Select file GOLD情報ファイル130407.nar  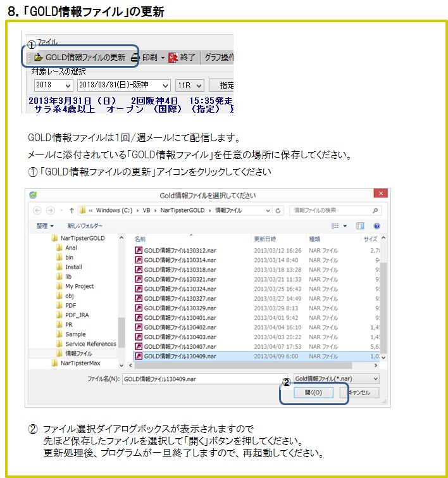[180, 346]
